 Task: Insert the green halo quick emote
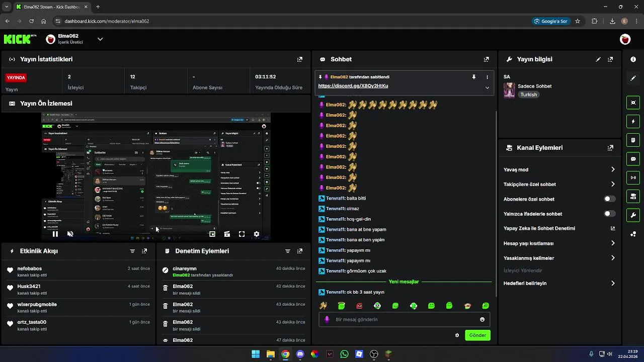pos(342,306)
